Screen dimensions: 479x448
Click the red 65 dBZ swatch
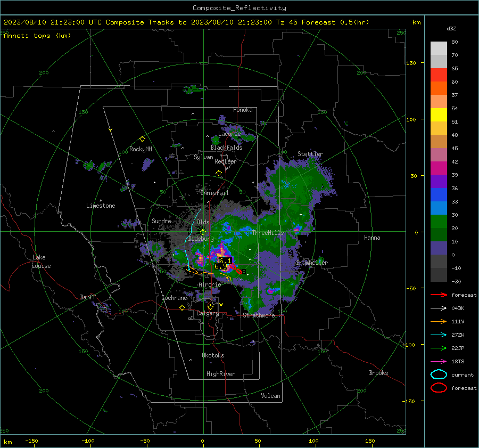point(439,75)
